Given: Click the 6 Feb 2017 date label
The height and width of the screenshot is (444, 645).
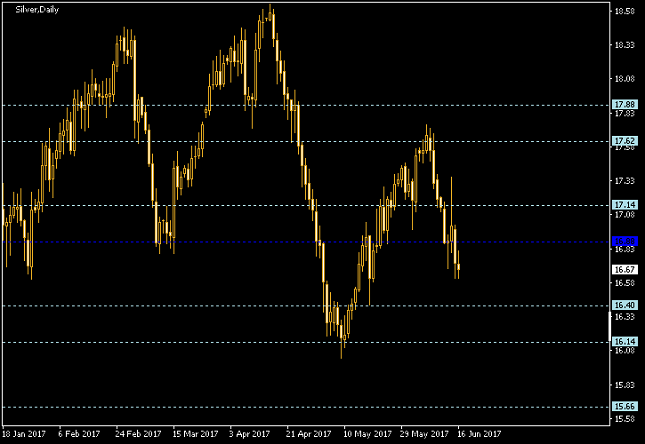Looking at the screenshot, I should 79,434.
